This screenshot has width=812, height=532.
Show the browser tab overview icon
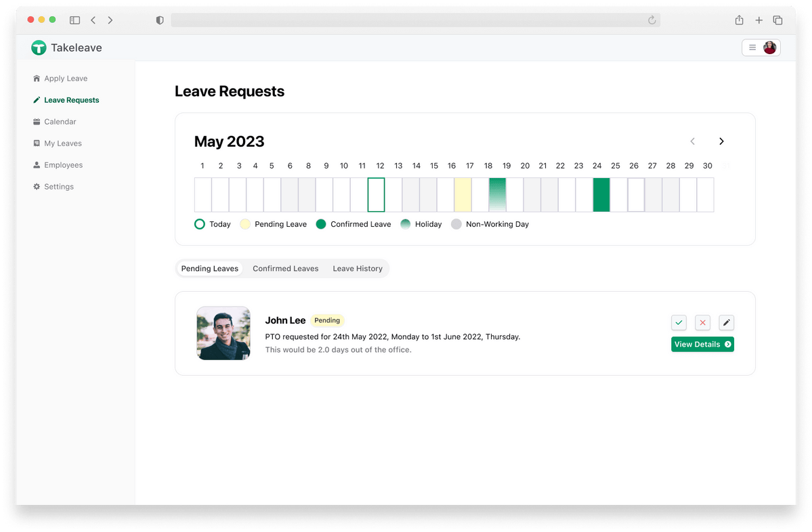(777, 20)
